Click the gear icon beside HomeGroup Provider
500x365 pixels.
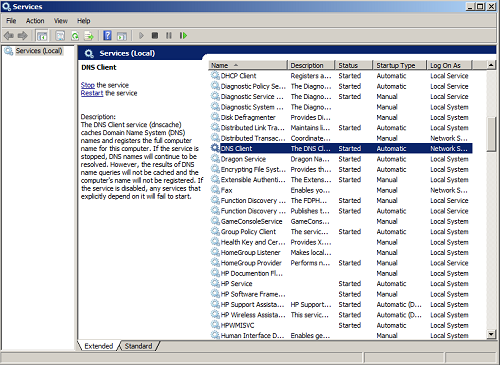[x=215, y=262]
